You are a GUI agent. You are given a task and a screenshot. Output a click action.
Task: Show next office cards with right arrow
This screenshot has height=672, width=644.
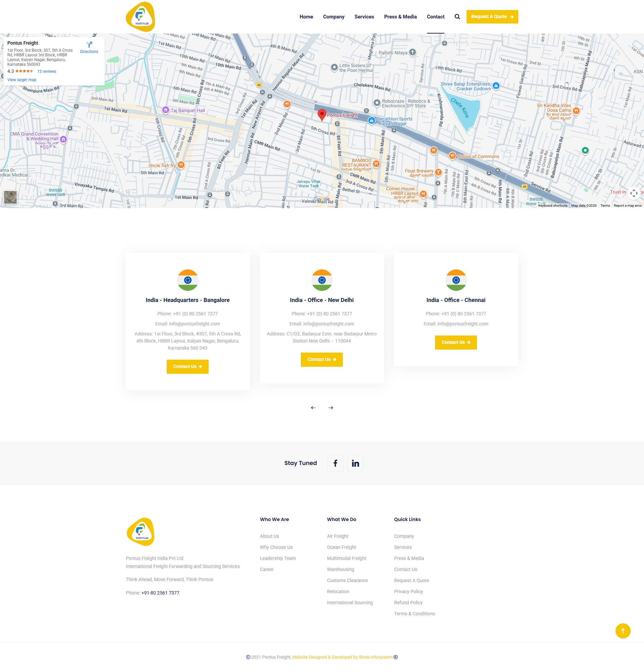[330, 408]
